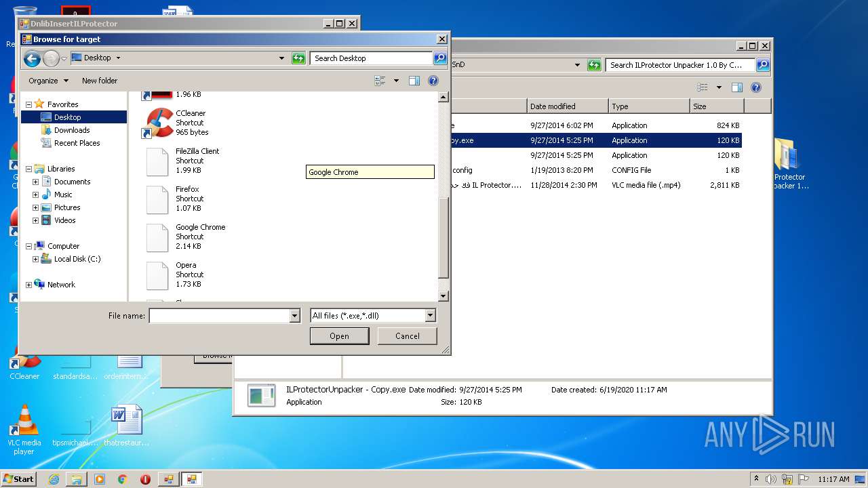Sort by Size column in the Explorer window
The width and height of the screenshot is (868, 488).
click(717, 106)
